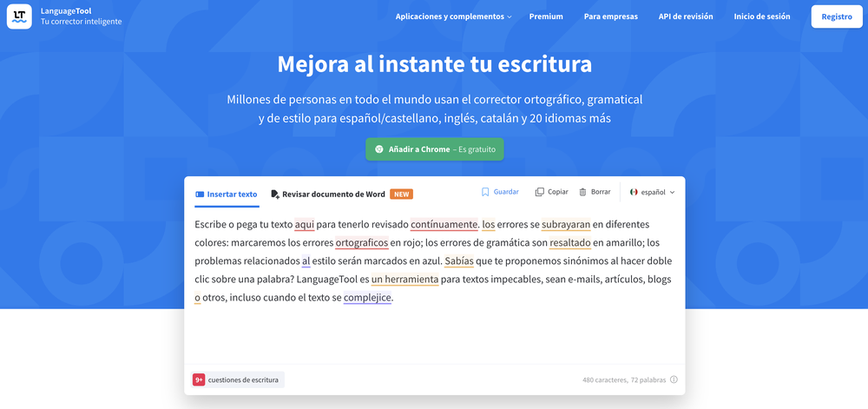Click the underlined phrase "un herramienta"
Screen dimensions: 868x409
pyautogui.click(x=404, y=280)
